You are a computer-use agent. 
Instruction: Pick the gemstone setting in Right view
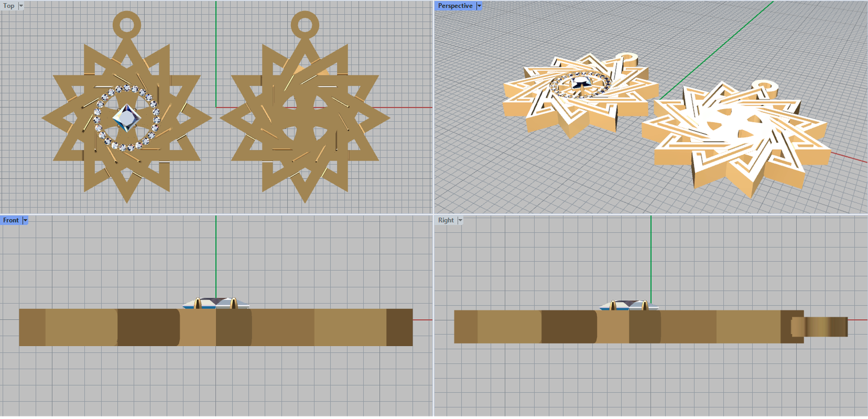pos(628,305)
